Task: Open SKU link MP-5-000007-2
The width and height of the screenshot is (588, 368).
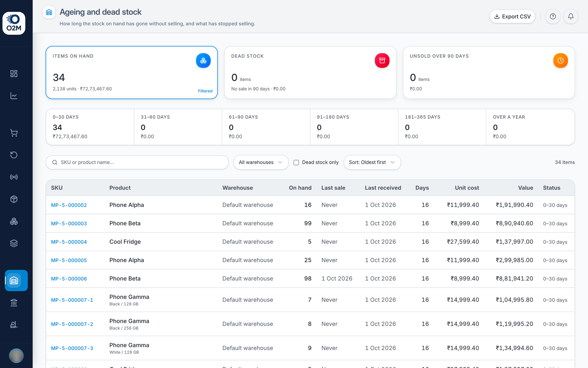Action: (x=72, y=324)
